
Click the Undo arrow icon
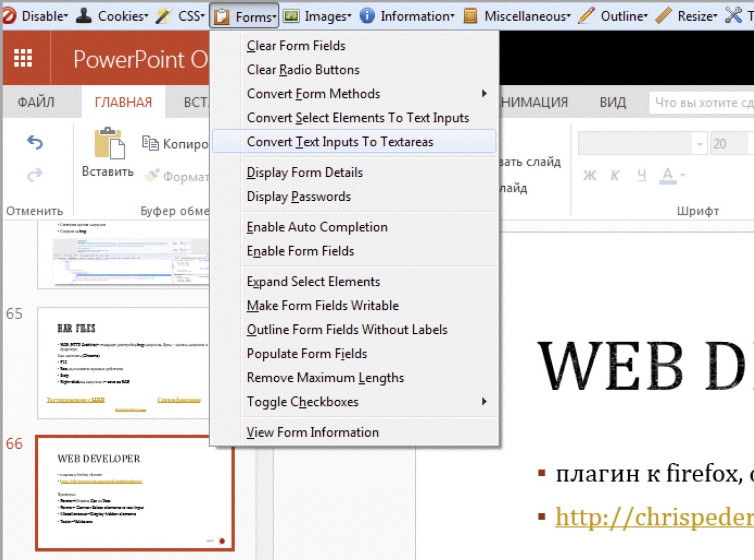pos(35,142)
